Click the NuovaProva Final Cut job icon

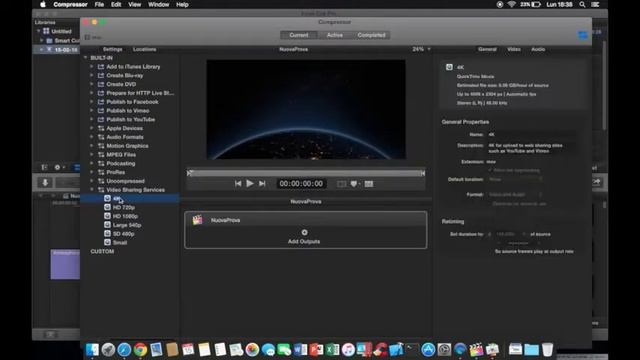(x=198, y=220)
